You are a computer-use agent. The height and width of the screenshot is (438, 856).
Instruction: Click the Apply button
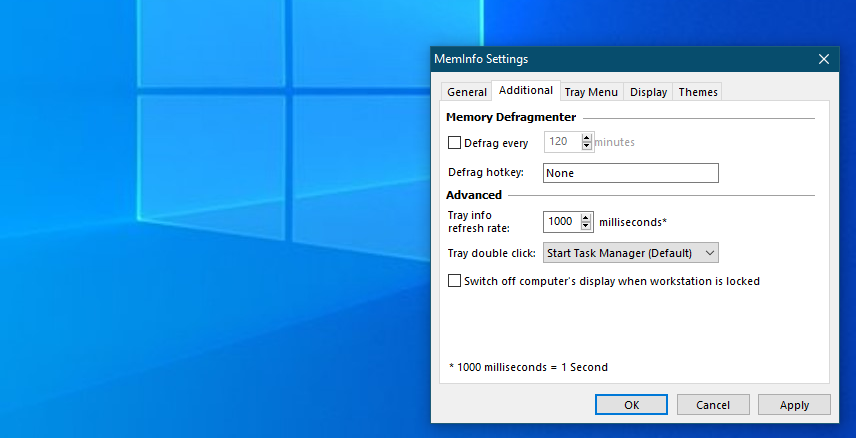click(x=794, y=405)
